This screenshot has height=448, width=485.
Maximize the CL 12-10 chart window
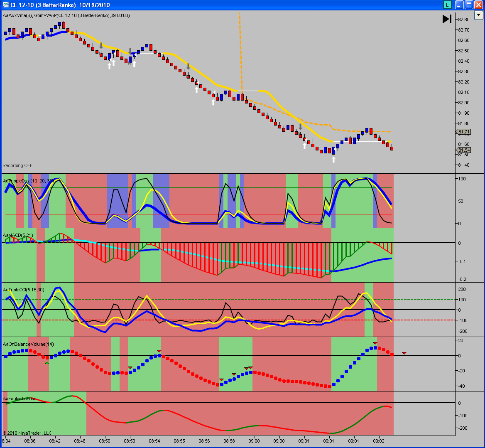[x=469, y=5]
